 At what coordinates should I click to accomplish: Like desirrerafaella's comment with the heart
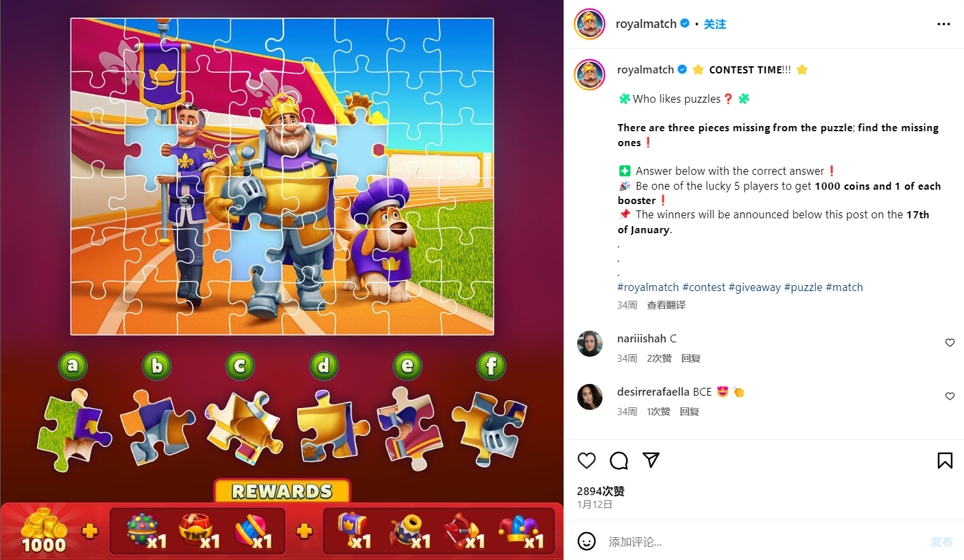pyautogui.click(x=950, y=396)
